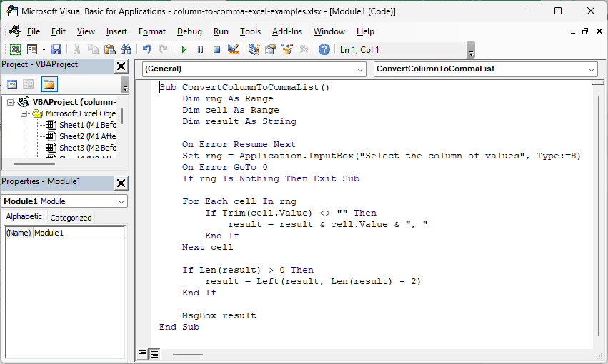Open the Debug menu
Image resolution: width=608 pixels, height=364 pixels.
pos(189,31)
